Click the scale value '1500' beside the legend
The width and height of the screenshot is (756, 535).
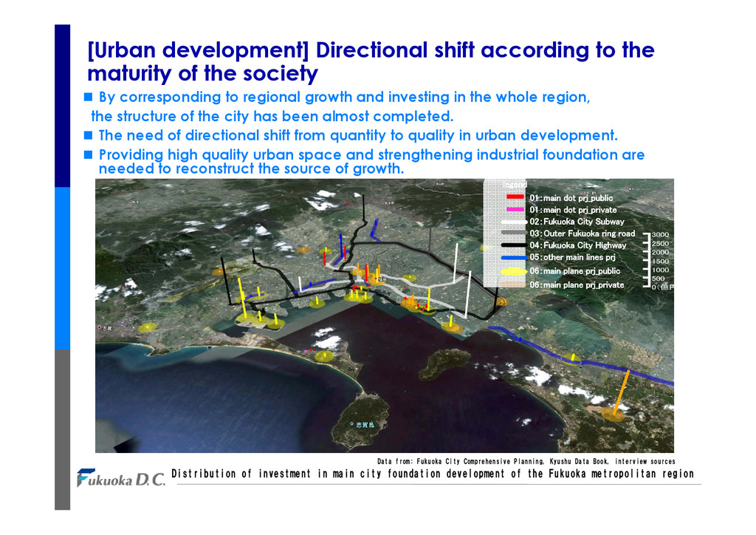coord(660,261)
